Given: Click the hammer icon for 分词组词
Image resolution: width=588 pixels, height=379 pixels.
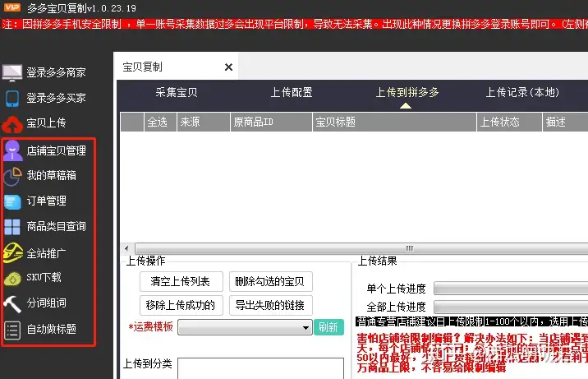Looking at the screenshot, I should point(12,303).
